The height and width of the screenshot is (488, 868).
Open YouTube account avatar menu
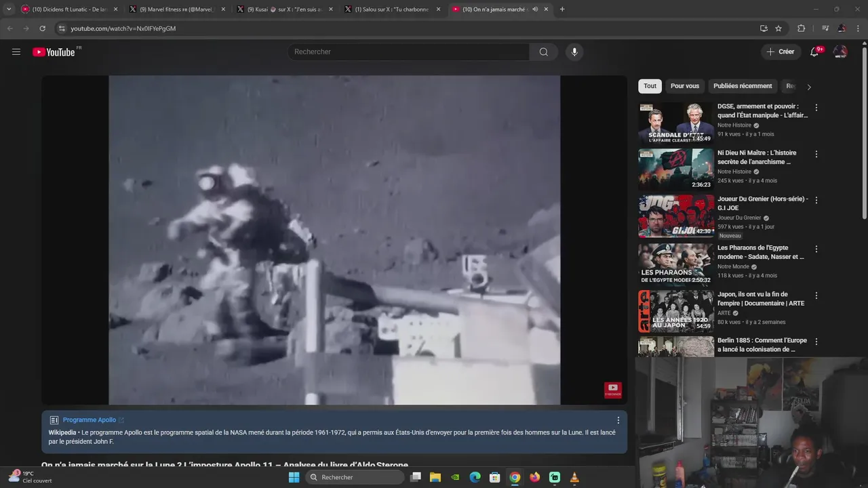[x=840, y=52]
